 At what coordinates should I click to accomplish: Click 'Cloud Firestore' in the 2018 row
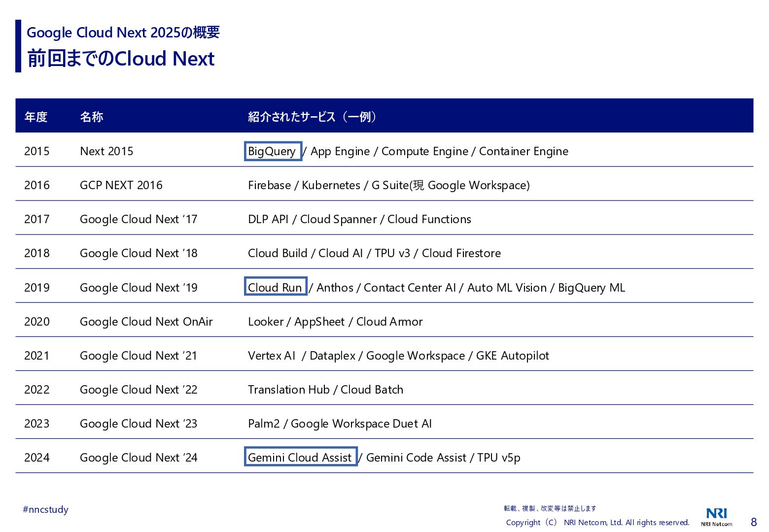point(461,253)
